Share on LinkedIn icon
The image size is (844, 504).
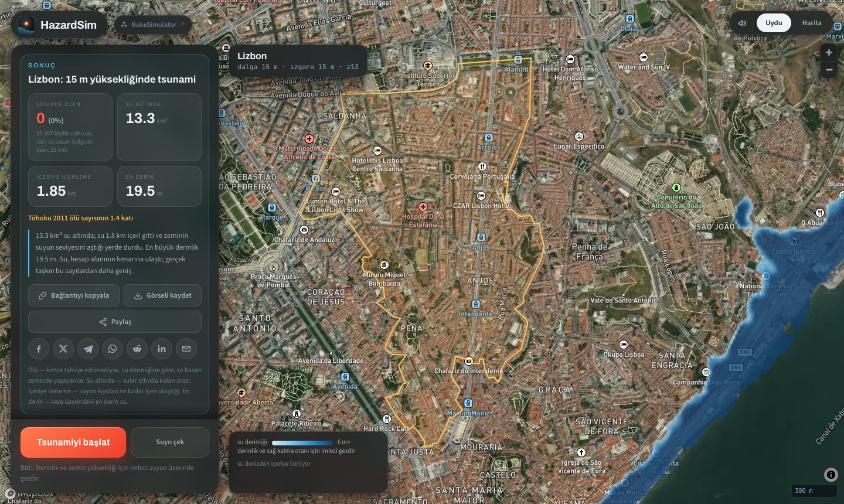coord(162,349)
